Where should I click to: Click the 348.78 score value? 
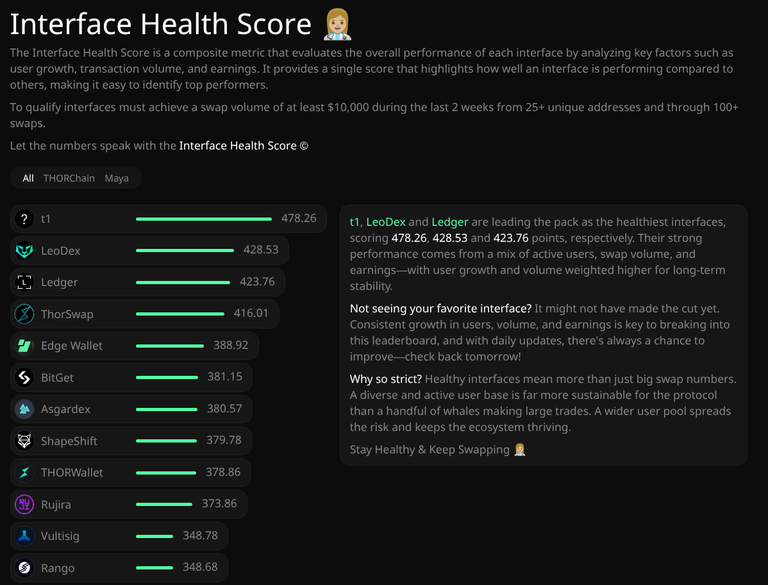pos(200,536)
